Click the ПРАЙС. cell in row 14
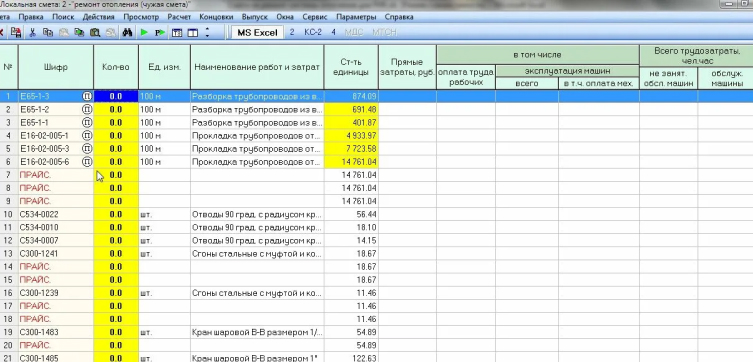Viewport: 753px width, 362px height. [x=56, y=266]
